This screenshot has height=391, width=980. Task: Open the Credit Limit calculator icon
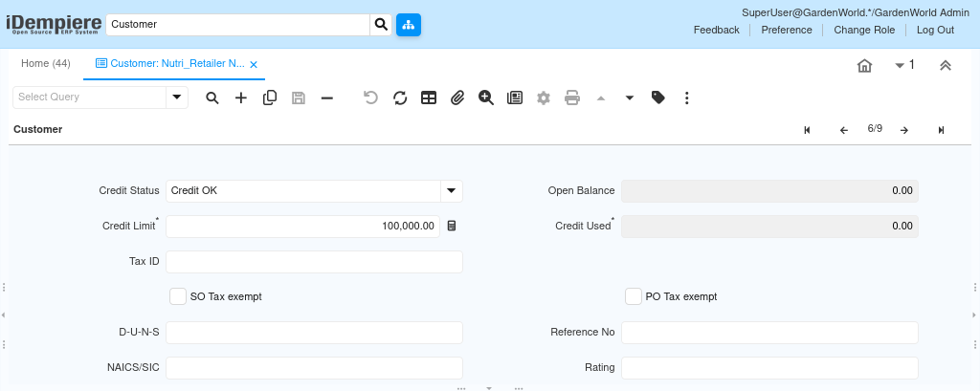click(x=452, y=227)
